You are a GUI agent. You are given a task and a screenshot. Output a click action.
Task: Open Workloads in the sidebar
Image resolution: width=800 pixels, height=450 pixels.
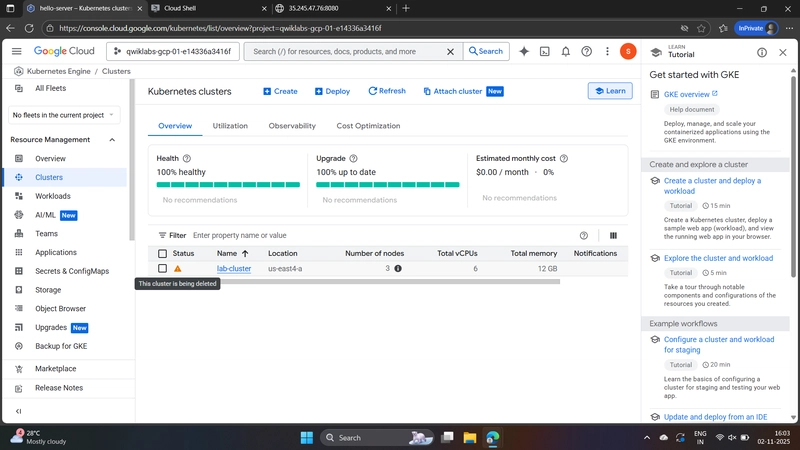[x=53, y=196]
